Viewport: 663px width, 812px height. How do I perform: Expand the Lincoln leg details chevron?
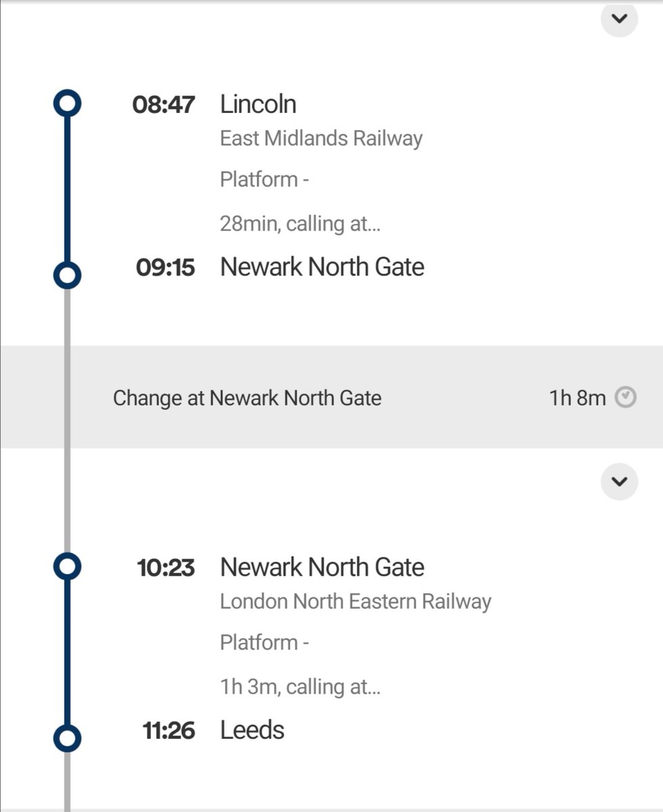[x=619, y=19]
